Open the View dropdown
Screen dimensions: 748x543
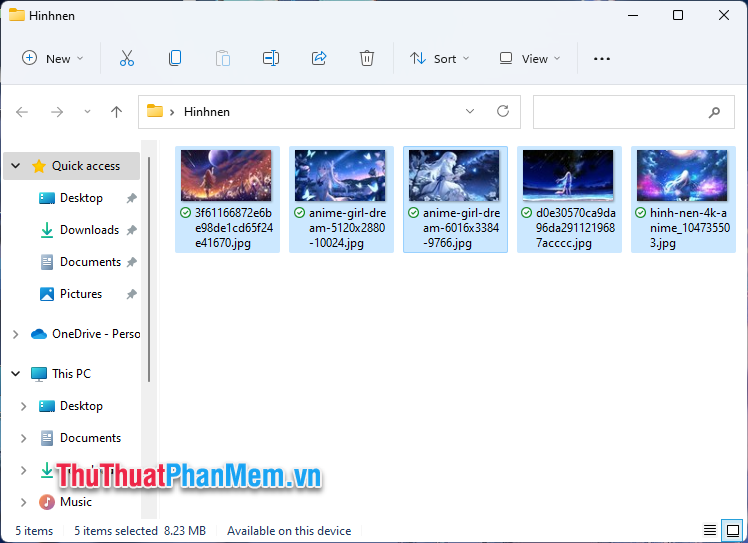point(530,59)
